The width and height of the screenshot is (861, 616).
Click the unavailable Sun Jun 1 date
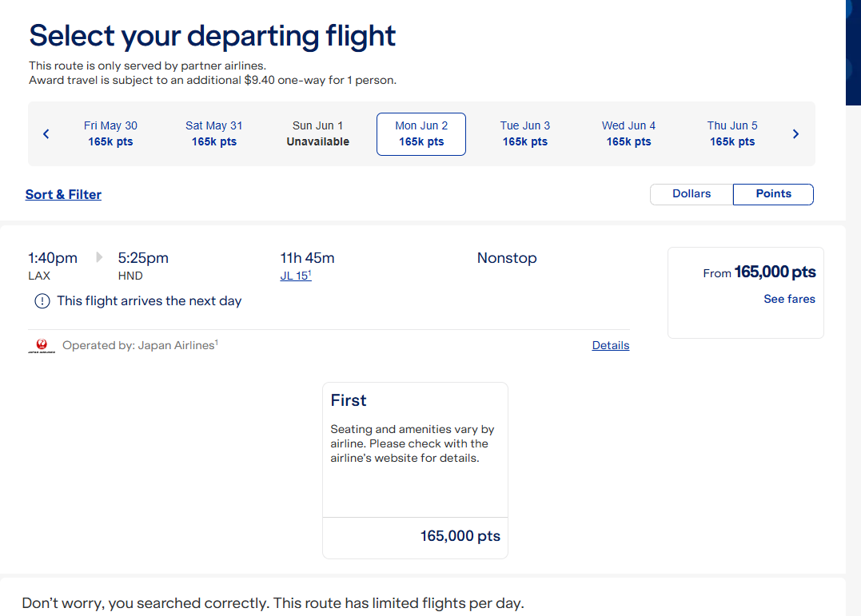tap(318, 133)
